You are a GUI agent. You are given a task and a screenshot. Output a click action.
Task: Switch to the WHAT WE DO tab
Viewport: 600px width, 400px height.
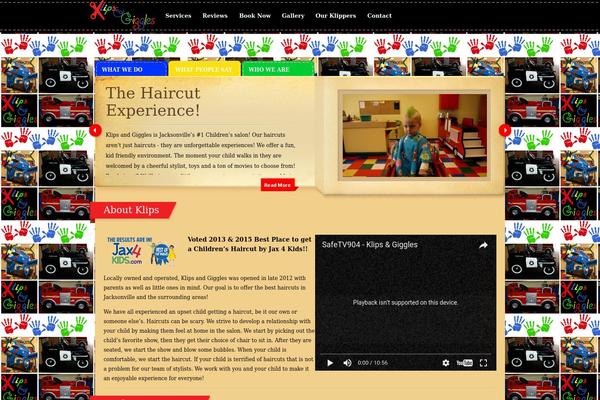click(131, 69)
